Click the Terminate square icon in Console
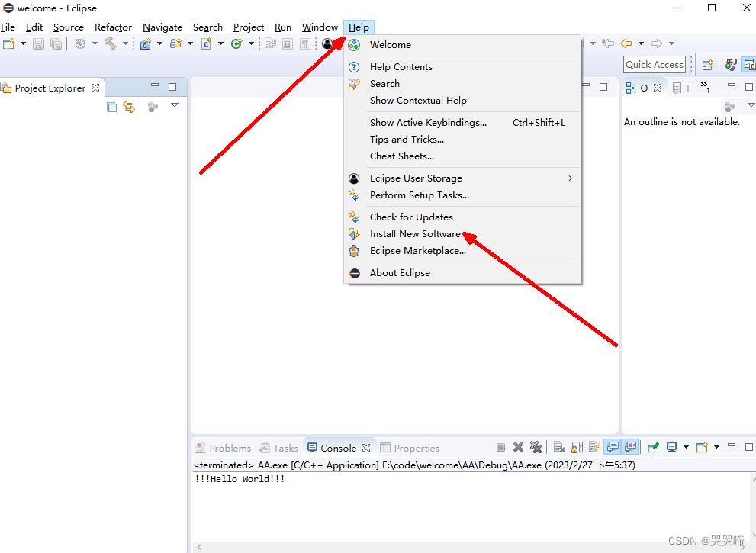756x553 pixels. [501, 448]
